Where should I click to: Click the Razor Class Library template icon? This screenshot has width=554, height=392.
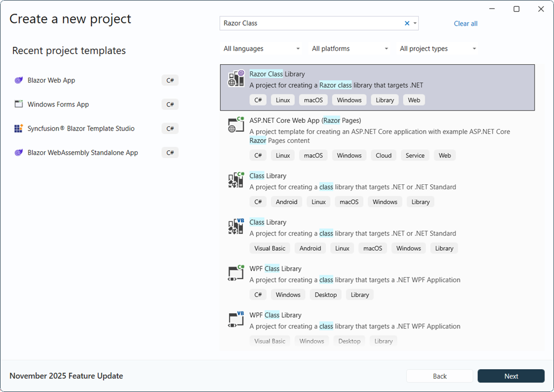tap(236, 79)
